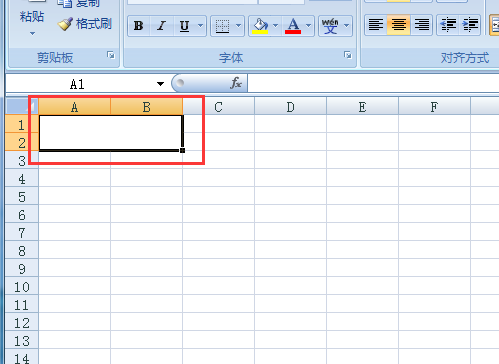The image size is (499, 364).
Task: Click the Select All corner box
Action: pos(22,107)
